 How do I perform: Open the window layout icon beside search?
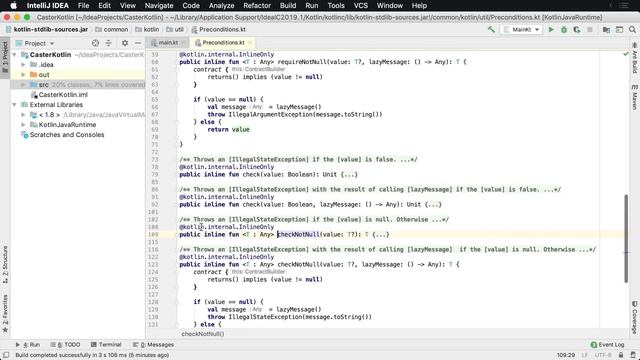click(x=619, y=29)
